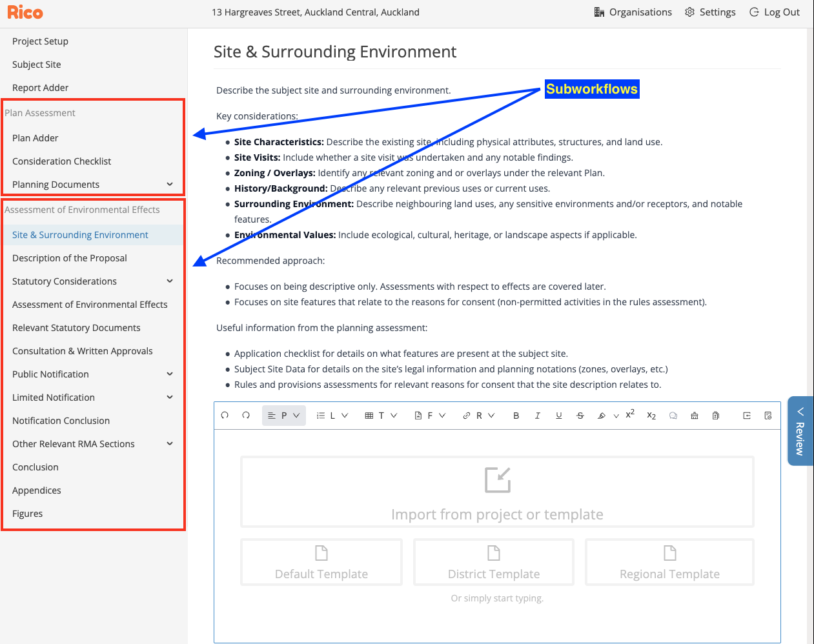Open the link R dropdown
The height and width of the screenshot is (644, 814).
click(x=478, y=416)
